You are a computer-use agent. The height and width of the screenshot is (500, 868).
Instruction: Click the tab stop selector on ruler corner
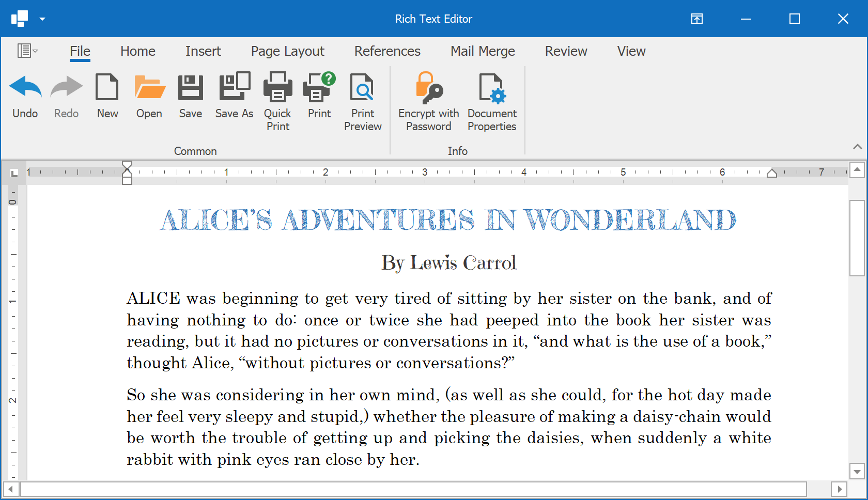[14, 173]
